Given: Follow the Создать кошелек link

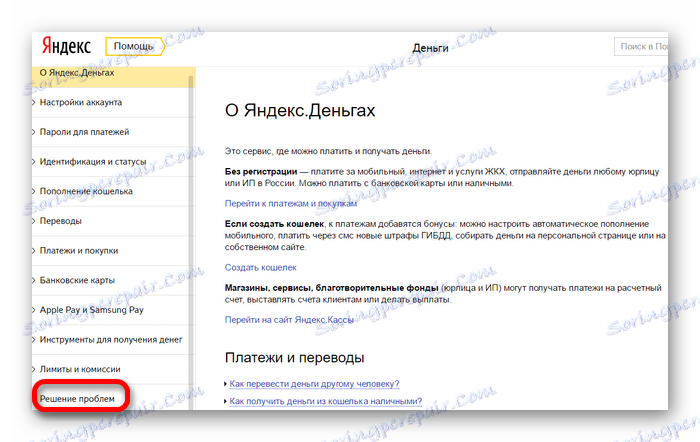Looking at the screenshot, I should tap(260, 267).
